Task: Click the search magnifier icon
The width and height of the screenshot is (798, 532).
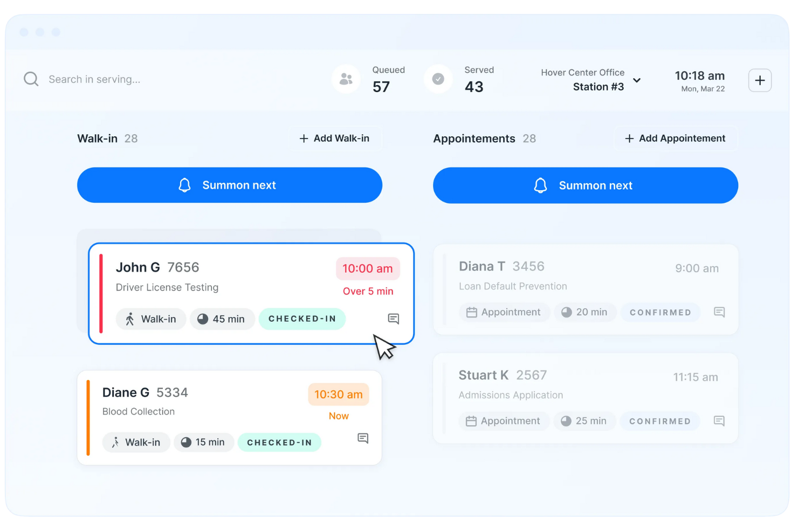Action: point(31,79)
